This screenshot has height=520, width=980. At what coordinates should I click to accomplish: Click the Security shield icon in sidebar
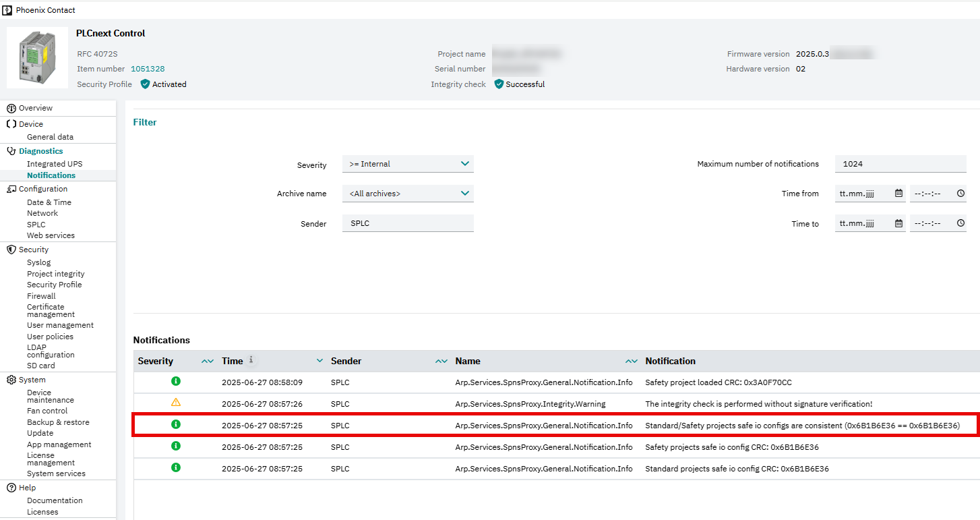11,250
